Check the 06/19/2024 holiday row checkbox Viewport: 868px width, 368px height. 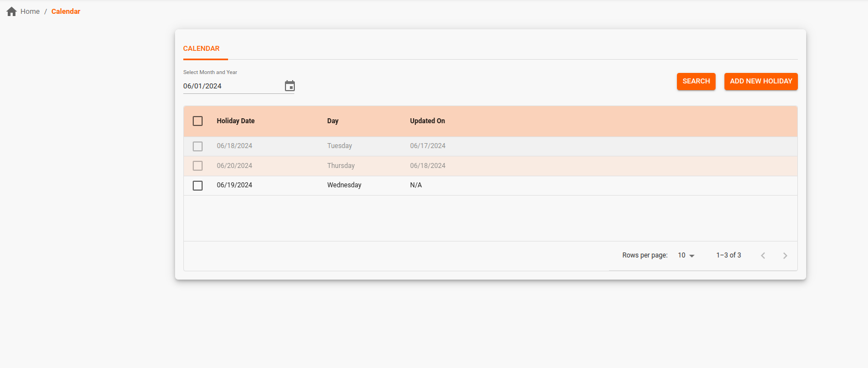point(198,186)
